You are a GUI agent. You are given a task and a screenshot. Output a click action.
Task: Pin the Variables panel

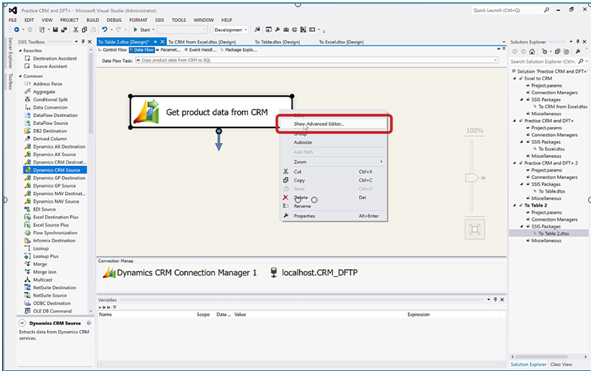click(x=495, y=300)
